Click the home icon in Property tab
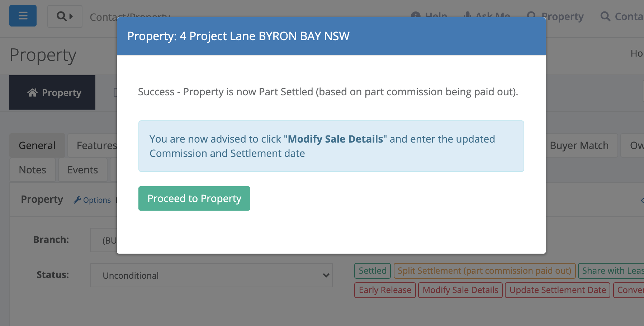This screenshot has height=326, width=644. [x=33, y=92]
